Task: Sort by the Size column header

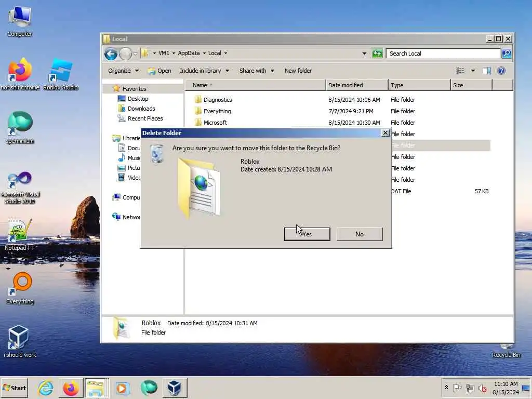Action: point(471,85)
